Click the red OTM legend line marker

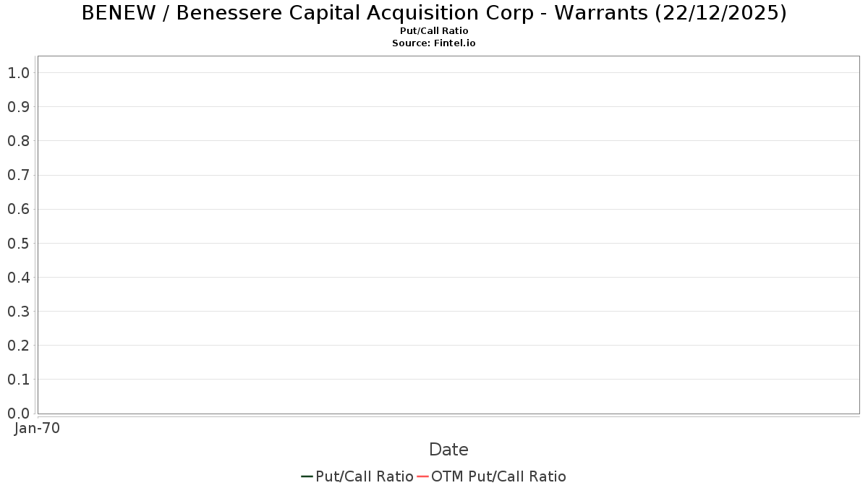click(423, 476)
